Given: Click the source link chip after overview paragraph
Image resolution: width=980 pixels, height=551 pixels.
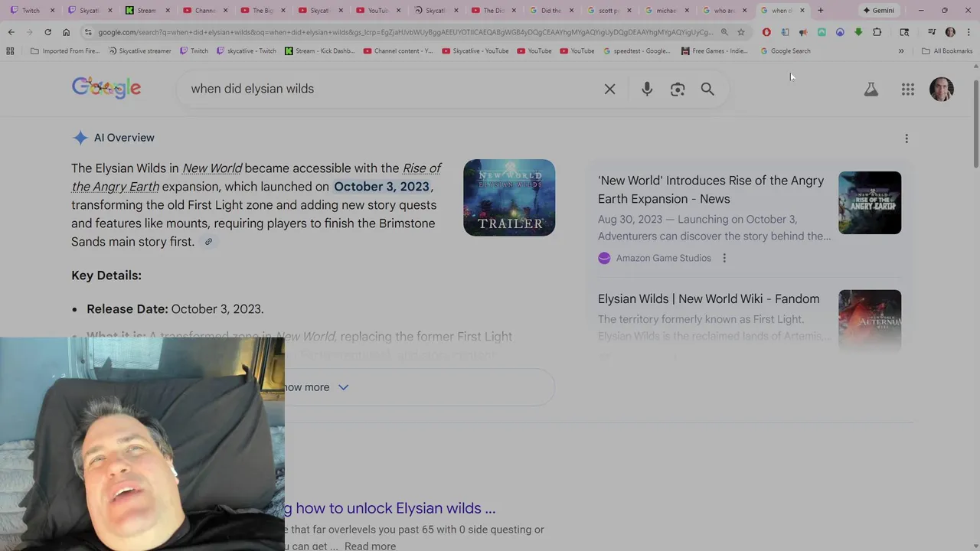Looking at the screenshot, I should pos(208,242).
